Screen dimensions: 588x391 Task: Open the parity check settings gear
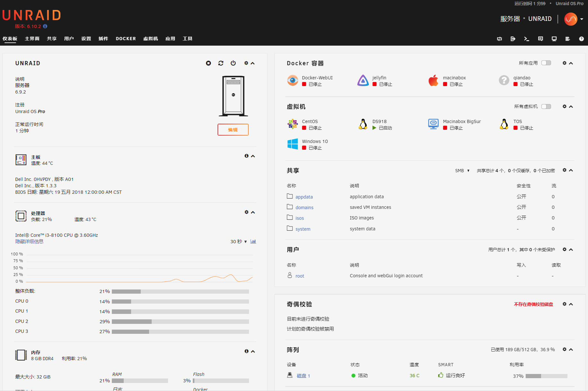(x=565, y=304)
